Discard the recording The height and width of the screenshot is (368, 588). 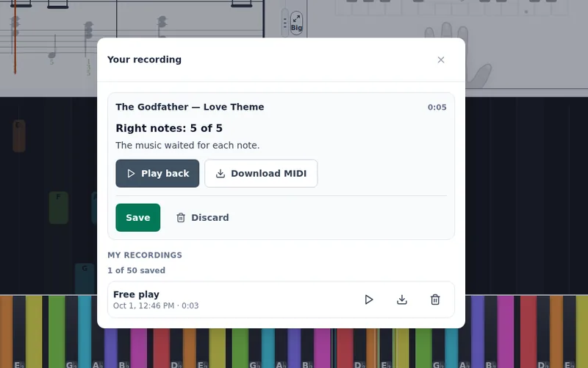[203, 217]
